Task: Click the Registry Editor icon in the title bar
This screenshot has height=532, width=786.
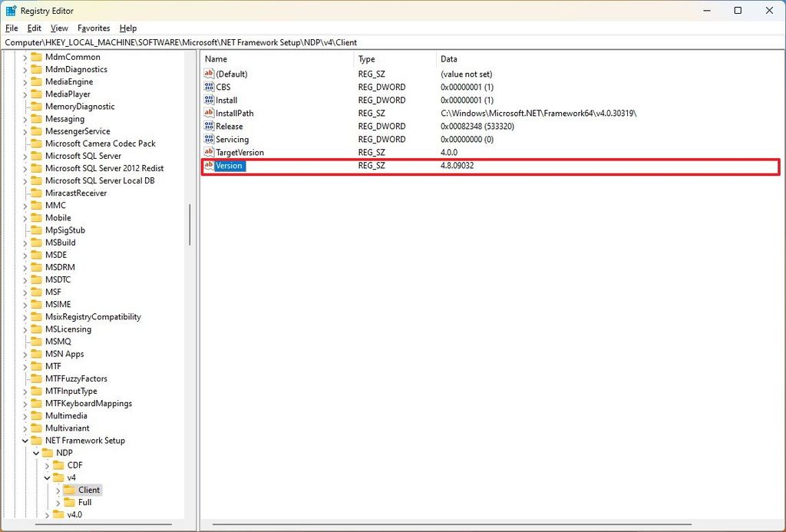Action: [x=9, y=10]
